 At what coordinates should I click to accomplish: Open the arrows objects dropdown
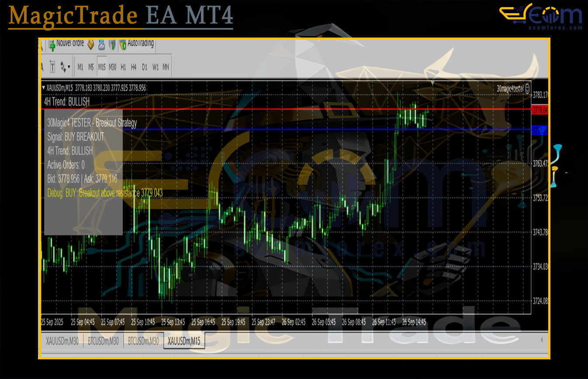pos(65,67)
